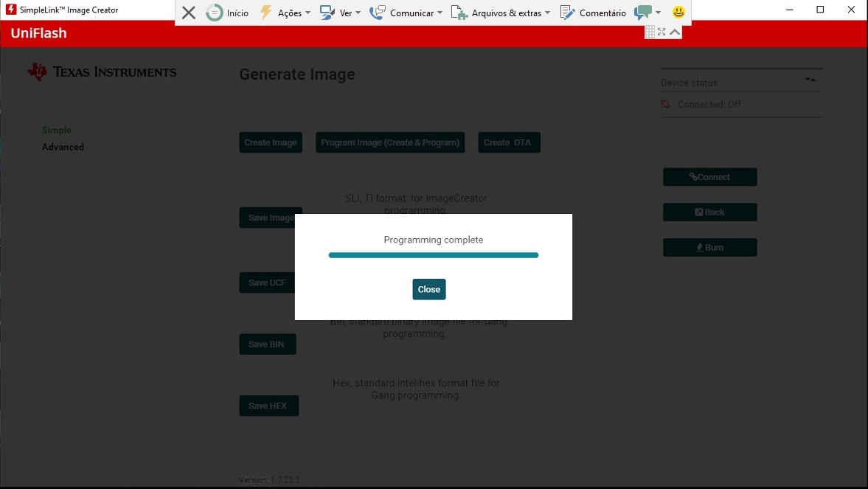Click the Back button
868x489 pixels.
tap(709, 212)
